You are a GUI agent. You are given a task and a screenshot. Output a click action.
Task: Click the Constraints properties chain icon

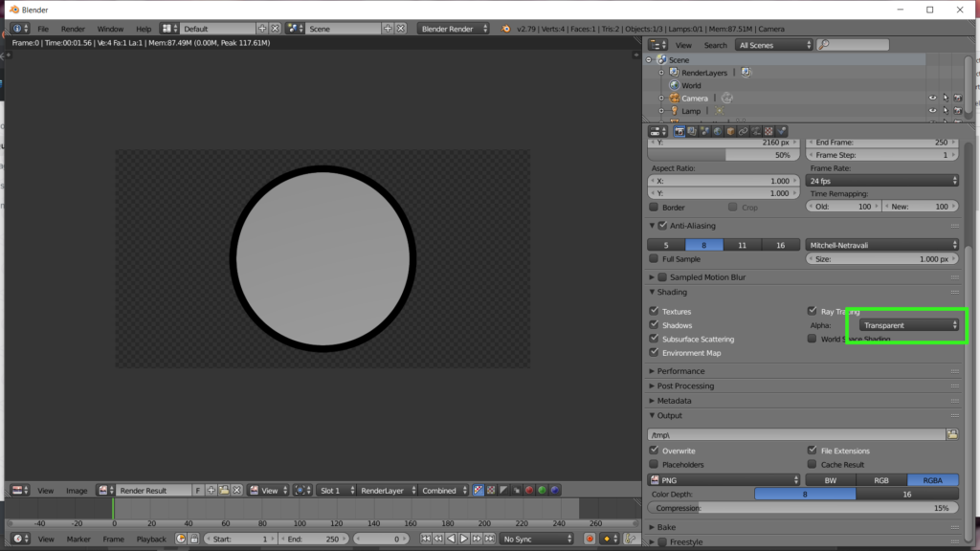(743, 131)
